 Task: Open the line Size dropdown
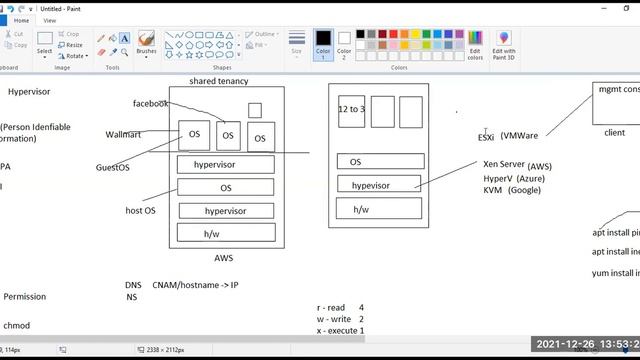pos(297,44)
